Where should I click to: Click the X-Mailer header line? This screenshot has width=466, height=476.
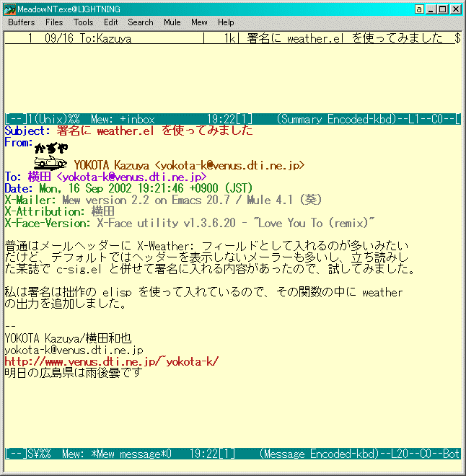pyautogui.click(x=163, y=200)
